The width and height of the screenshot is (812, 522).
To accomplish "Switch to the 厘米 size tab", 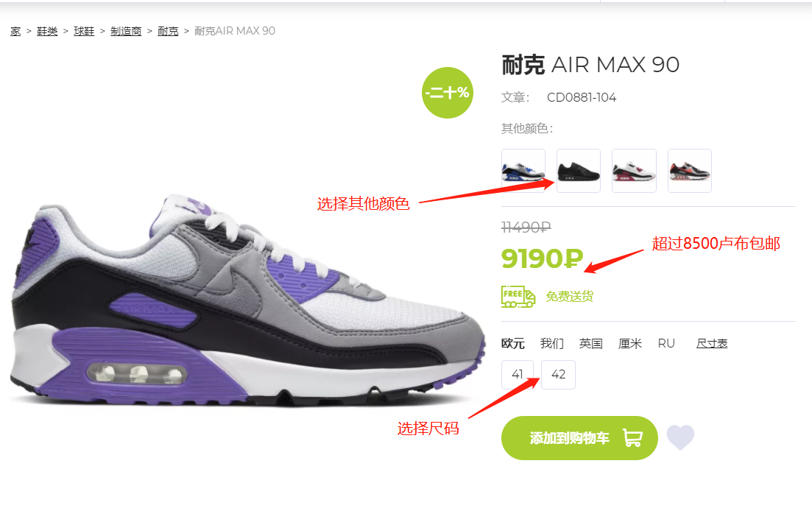I will pyautogui.click(x=629, y=343).
